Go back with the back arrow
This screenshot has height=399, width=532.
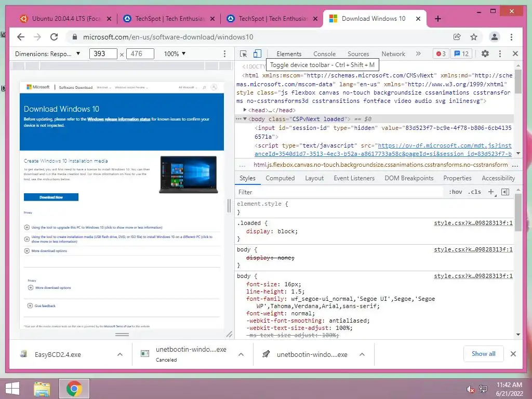[21, 37]
